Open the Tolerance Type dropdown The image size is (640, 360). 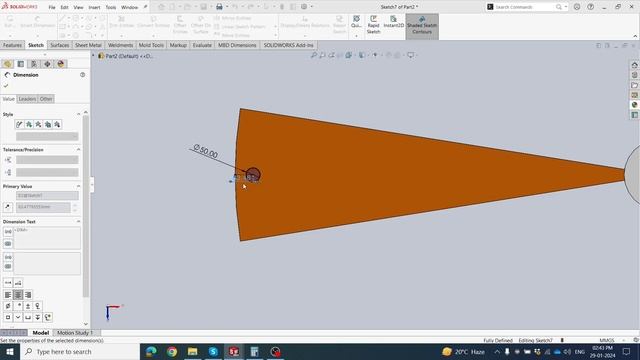click(x=47, y=160)
